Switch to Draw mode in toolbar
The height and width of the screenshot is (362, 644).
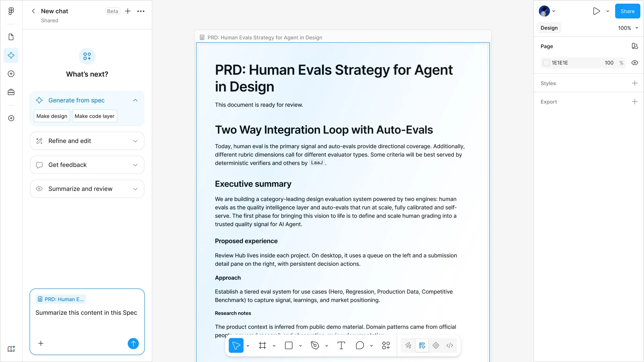408,346
